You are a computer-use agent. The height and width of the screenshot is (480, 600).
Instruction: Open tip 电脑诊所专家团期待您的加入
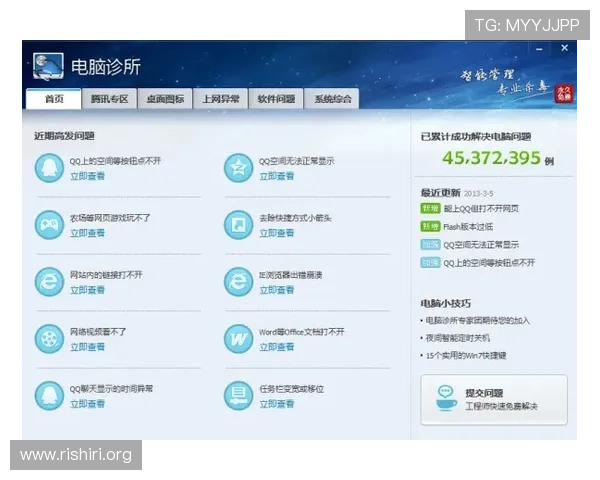478,320
